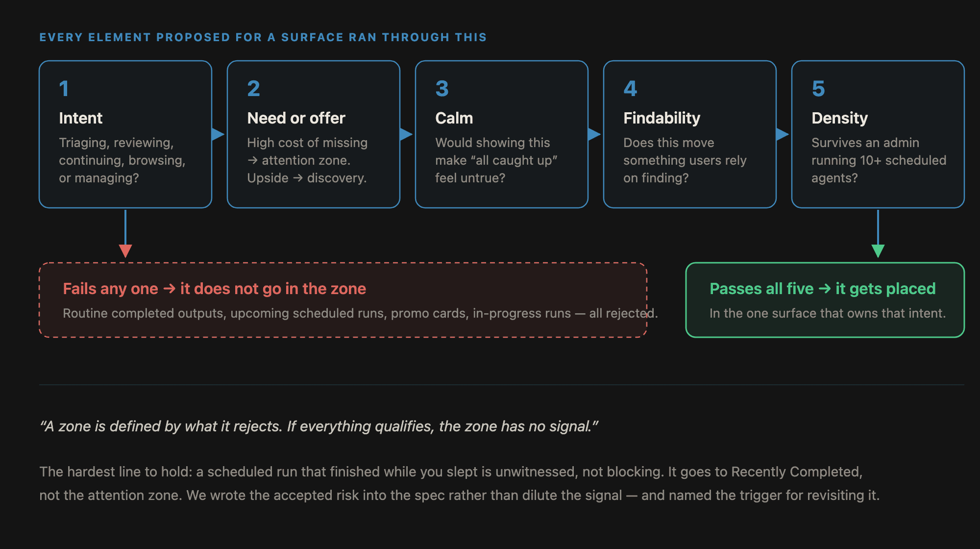
Task: Click the large number 1 in the Intent card
Action: click(x=64, y=89)
